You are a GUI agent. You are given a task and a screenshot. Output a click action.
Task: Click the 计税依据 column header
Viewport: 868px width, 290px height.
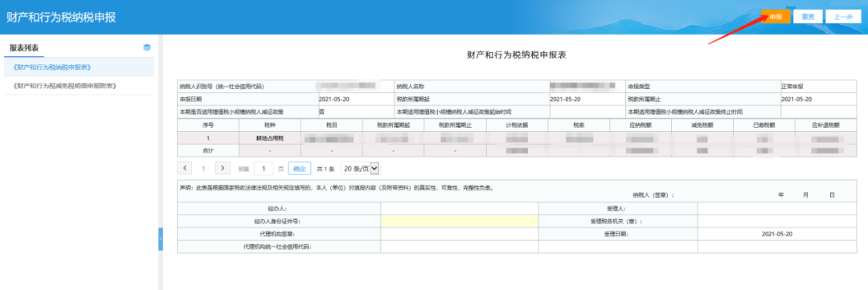[x=517, y=125]
